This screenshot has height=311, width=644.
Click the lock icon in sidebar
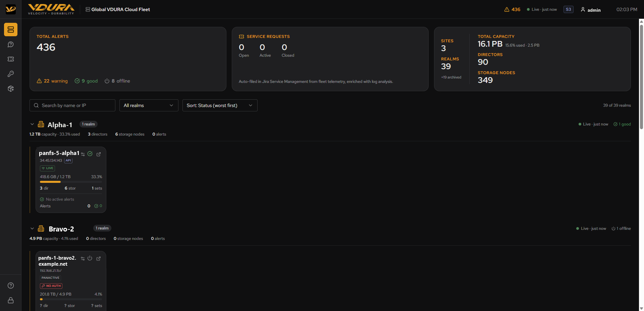tap(11, 300)
